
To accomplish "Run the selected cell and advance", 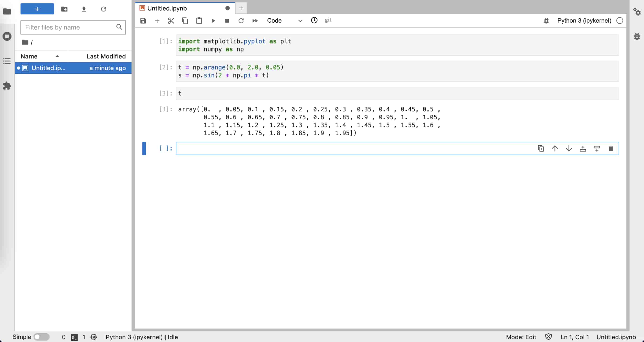I will [x=213, y=21].
